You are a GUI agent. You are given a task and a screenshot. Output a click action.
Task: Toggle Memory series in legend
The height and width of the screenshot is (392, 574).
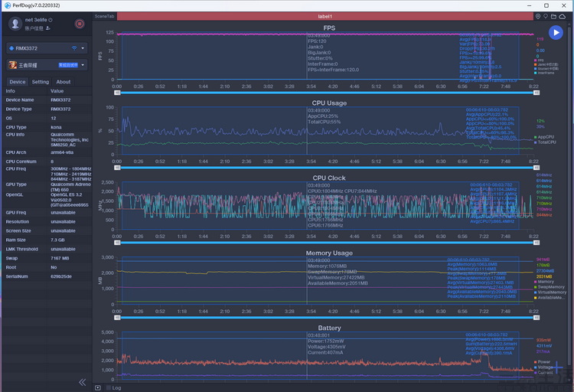tap(544, 282)
